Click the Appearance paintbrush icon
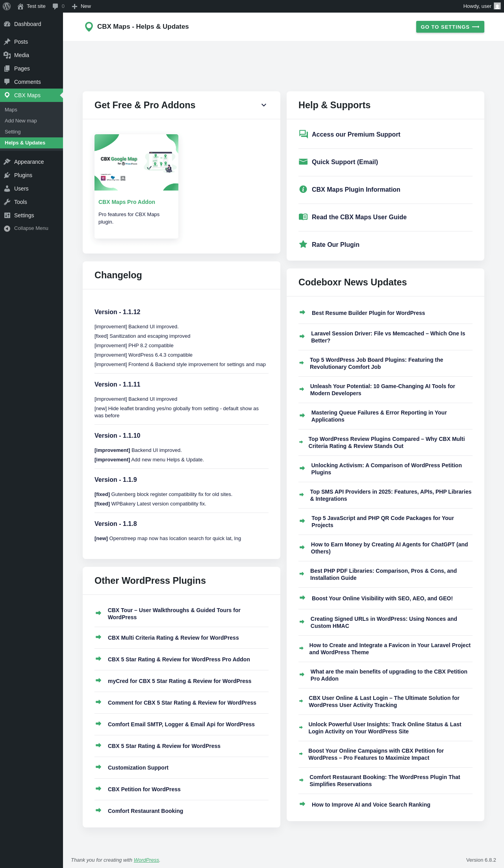The height and width of the screenshot is (868, 504). tap(7, 162)
